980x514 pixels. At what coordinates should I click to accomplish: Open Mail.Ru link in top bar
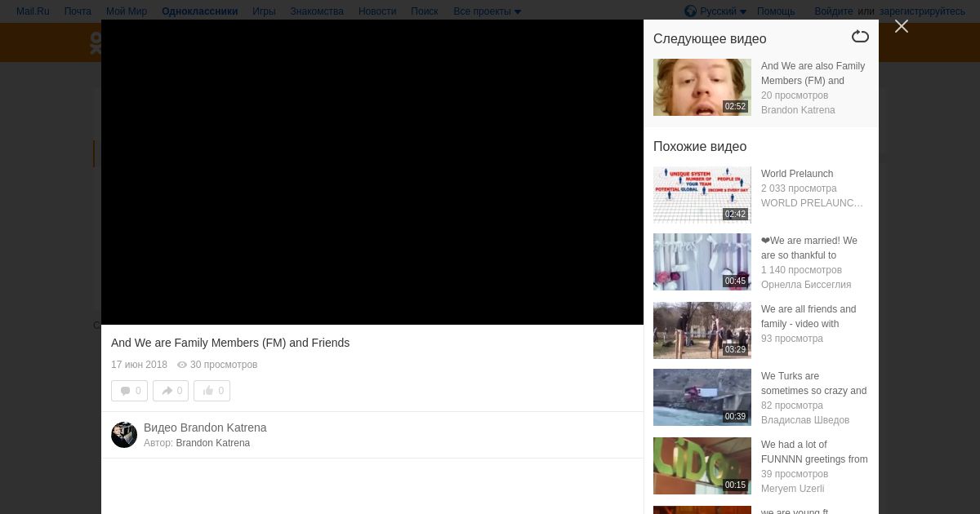point(33,11)
